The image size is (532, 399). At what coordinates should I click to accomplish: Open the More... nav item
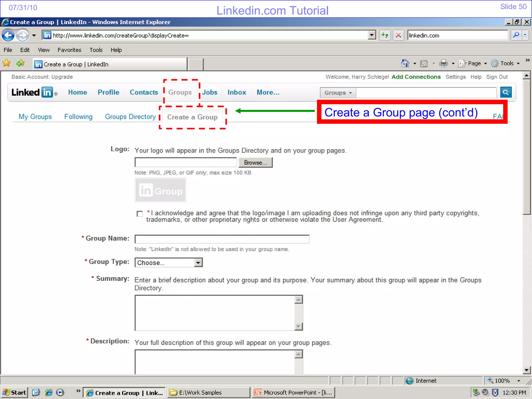(x=268, y=92)
